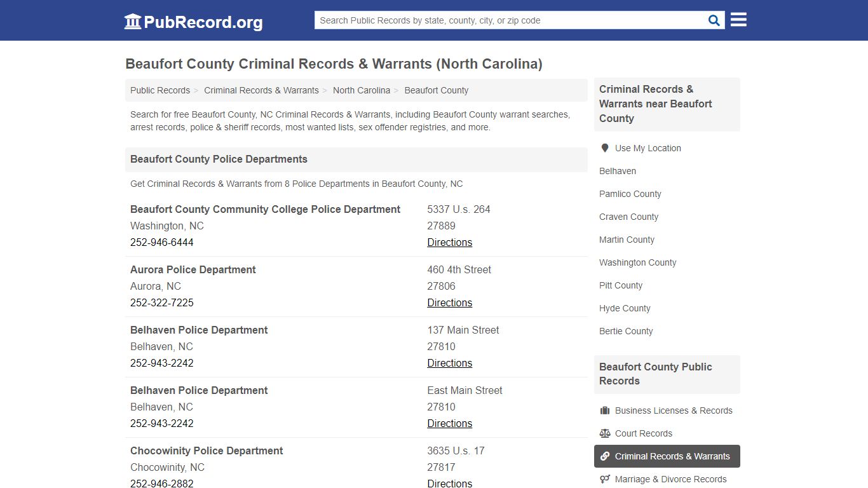Click zip code 27889

click(x=442, y=226)
